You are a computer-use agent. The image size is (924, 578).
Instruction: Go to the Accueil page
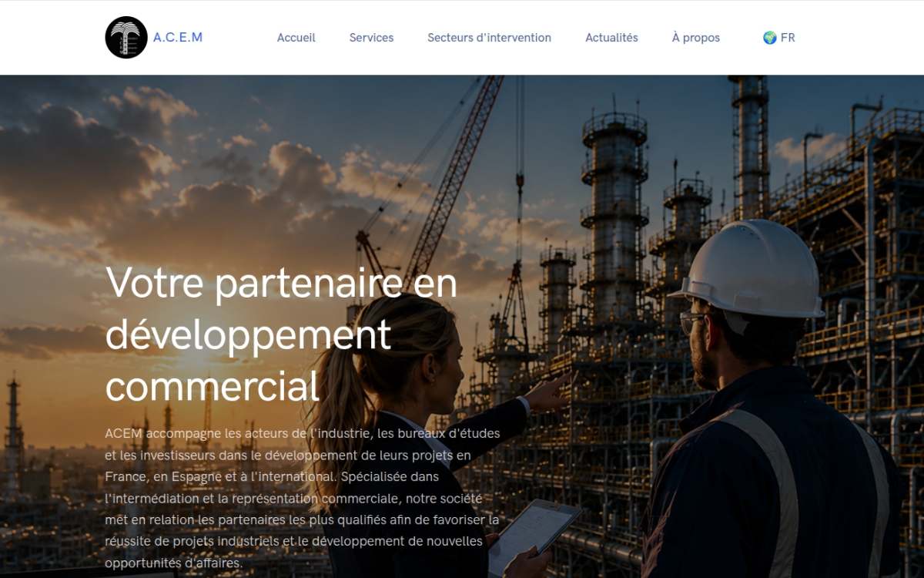coord(296,38)
